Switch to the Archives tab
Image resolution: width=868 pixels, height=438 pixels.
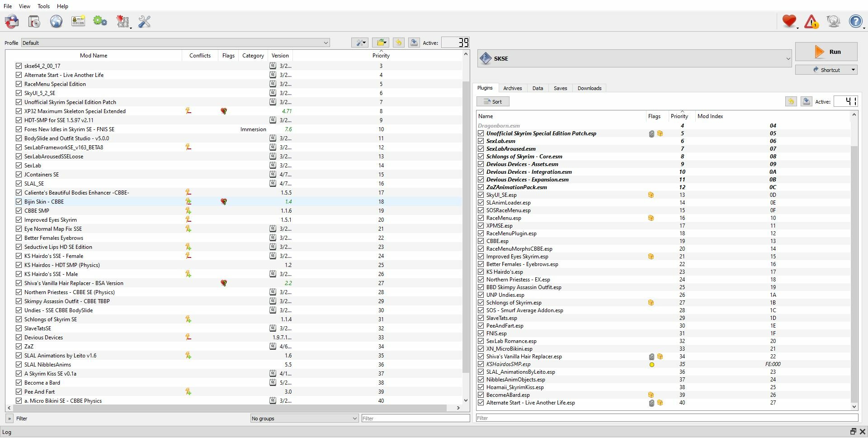(513, 88)
